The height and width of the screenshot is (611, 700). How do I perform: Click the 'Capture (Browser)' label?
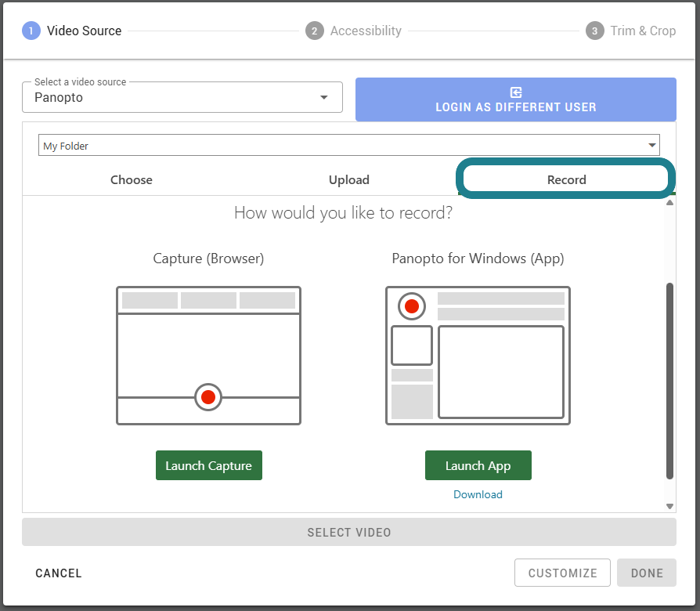click(208, 258)
